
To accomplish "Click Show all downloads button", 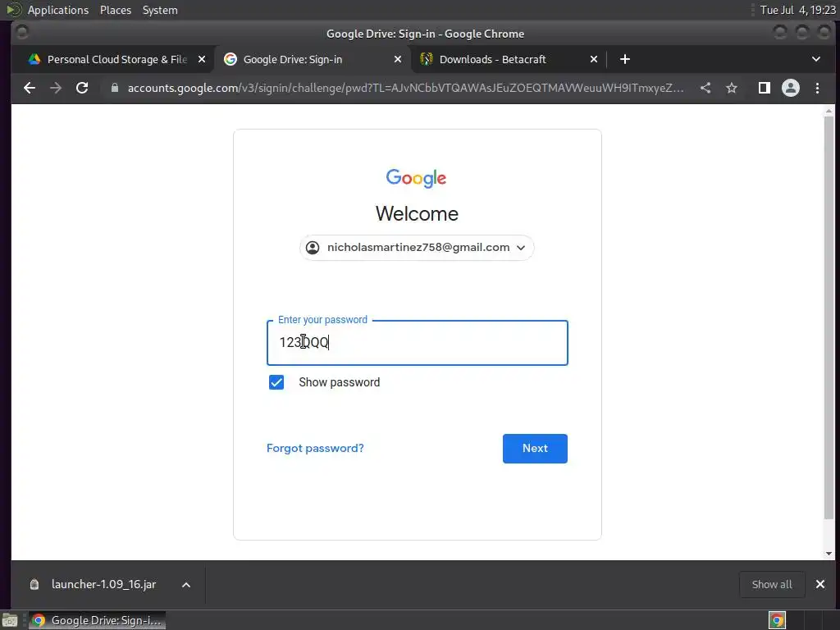I will point(772,584).
